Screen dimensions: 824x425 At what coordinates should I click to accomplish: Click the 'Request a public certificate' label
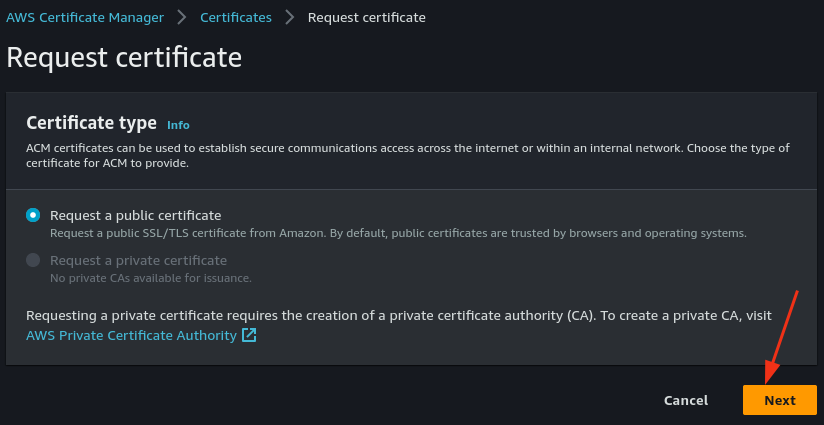pos(135,215)
